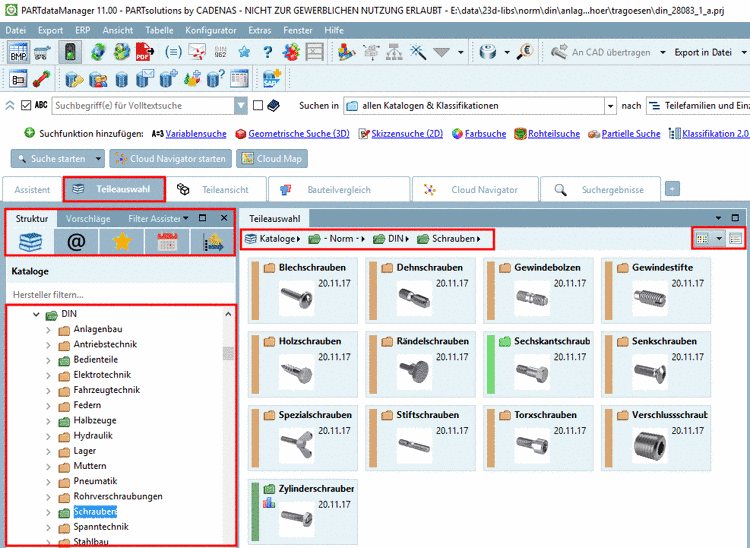Click the shopping cart toolbar icon
The width and height of the screenshot is (750, 548).
coord(43,52)
